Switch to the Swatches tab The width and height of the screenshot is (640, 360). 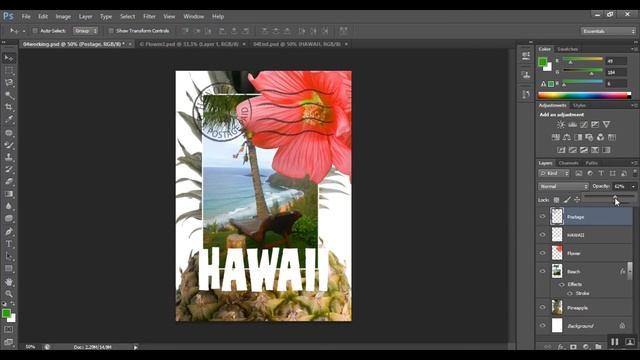(x=567, y=49)
